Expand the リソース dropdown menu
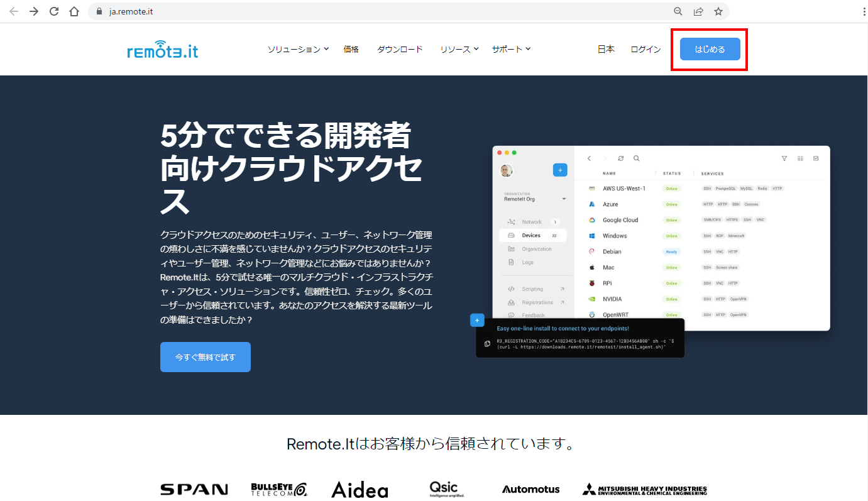 coord(459,49)
